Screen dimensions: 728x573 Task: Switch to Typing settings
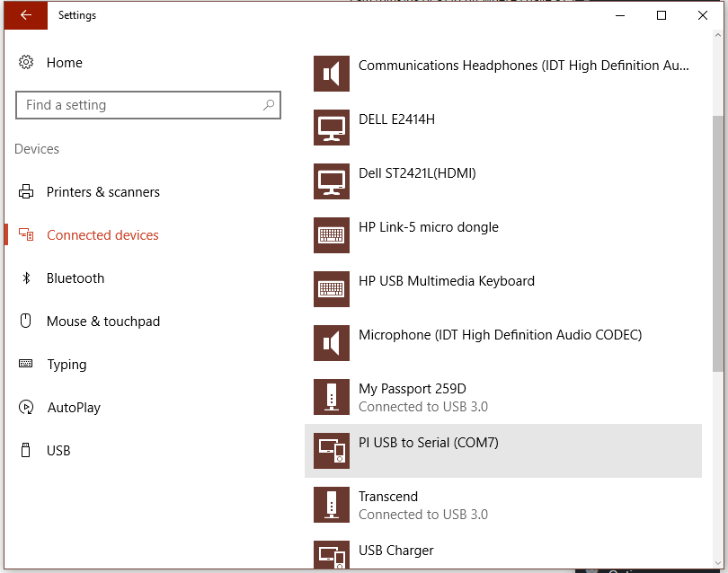click(67, 365)
